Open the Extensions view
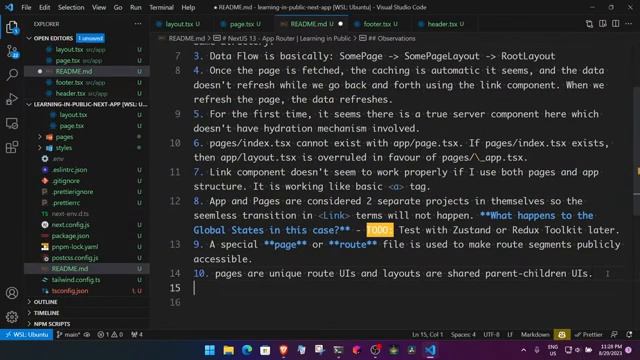Viewport: 640px width, 360px height. pyautogui.click(x=12, y=147)
